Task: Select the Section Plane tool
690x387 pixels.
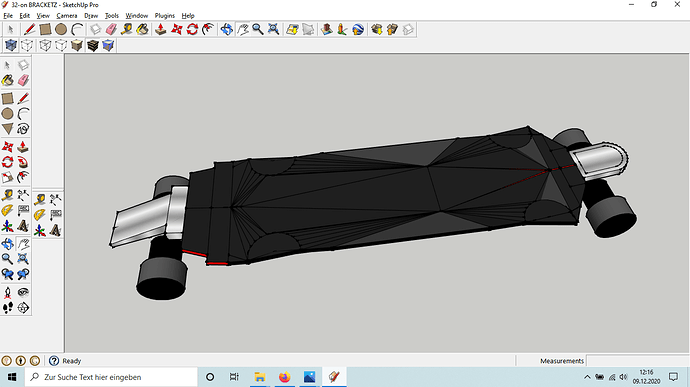Action: (23, 308)
